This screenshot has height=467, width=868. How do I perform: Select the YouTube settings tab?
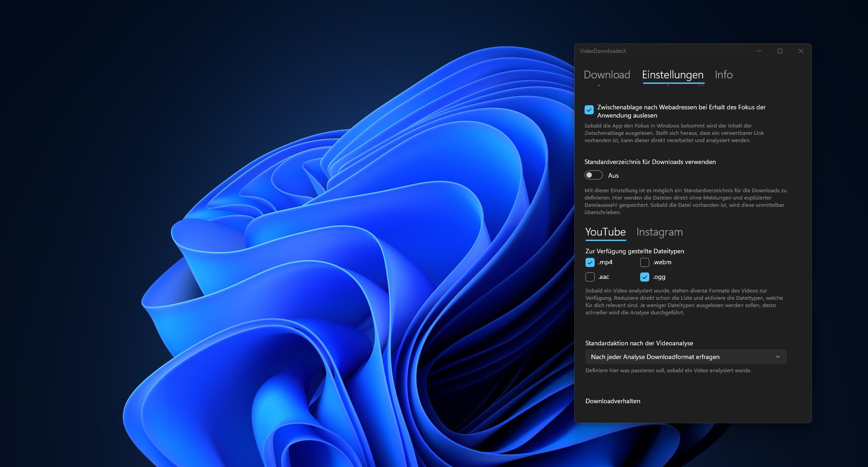(606, 232)
